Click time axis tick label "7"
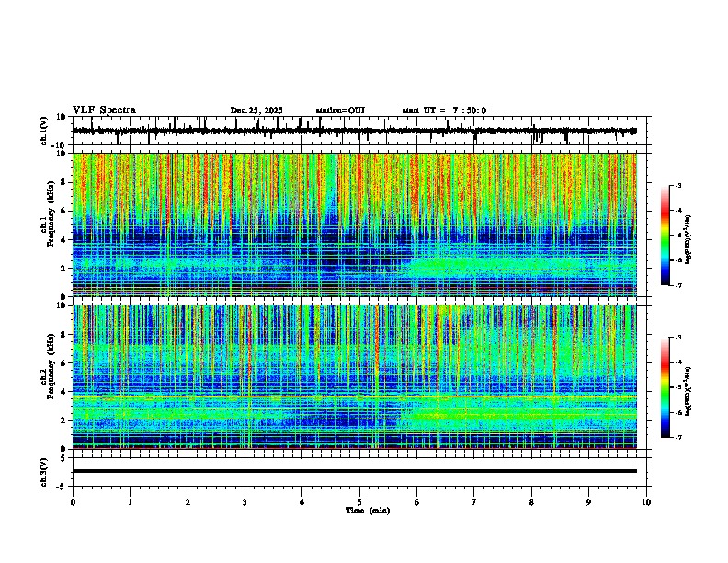 474,502
